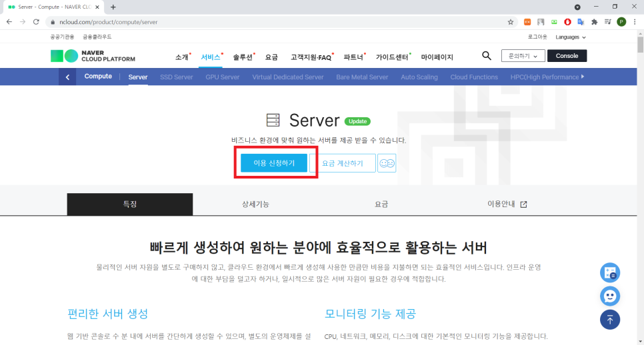Switch to the 특징 tab

point(130,204)
